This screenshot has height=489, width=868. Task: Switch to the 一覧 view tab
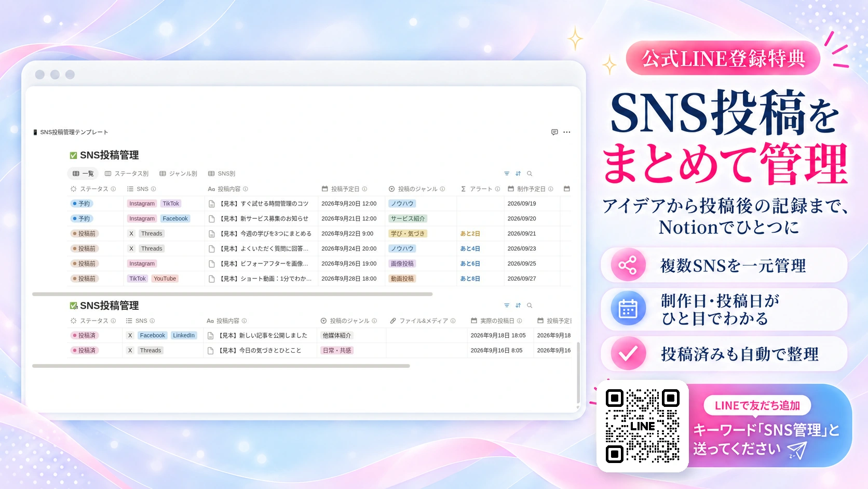click(x=83, y=174)
